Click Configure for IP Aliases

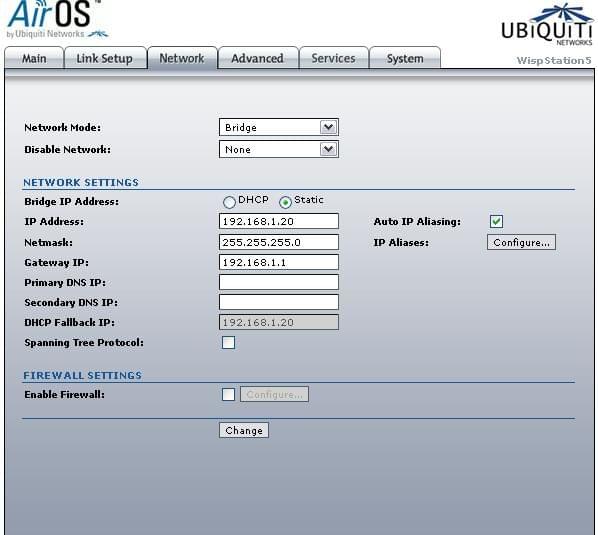point(521,242)
